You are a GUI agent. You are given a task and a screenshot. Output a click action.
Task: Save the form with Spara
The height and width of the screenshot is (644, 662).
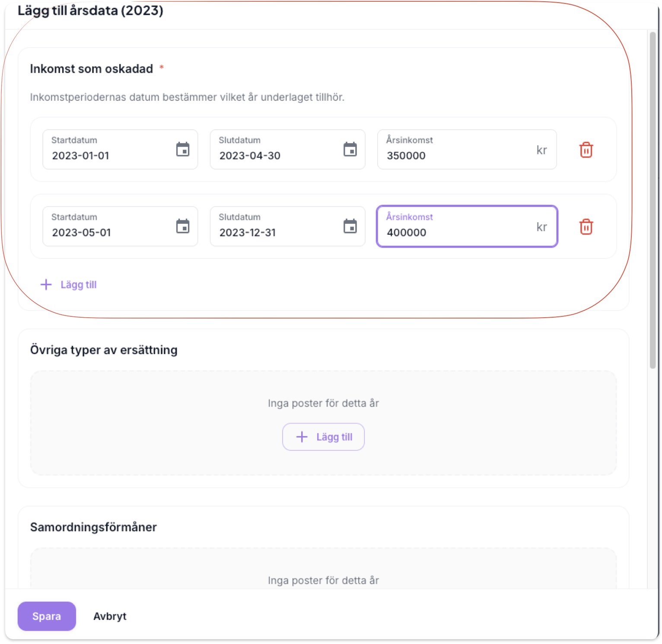point(47,616)
